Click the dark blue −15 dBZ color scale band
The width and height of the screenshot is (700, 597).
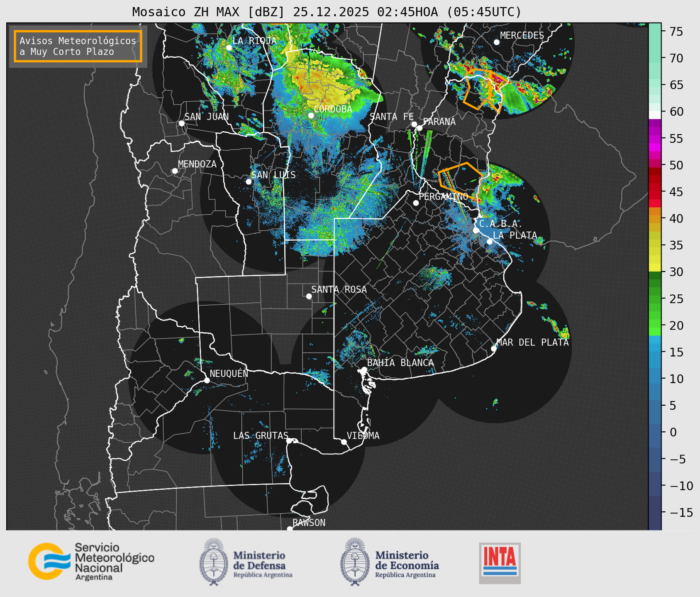(x=655, y=512)
